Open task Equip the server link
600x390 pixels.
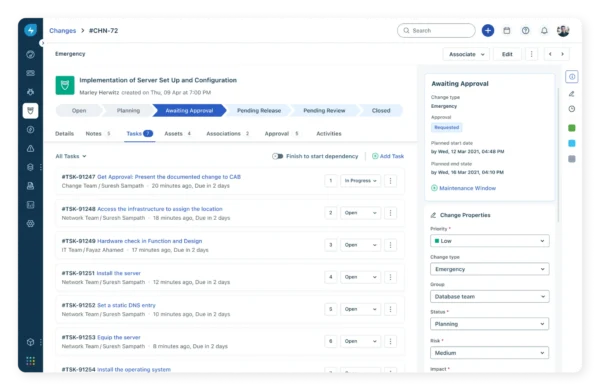[119, 338]
